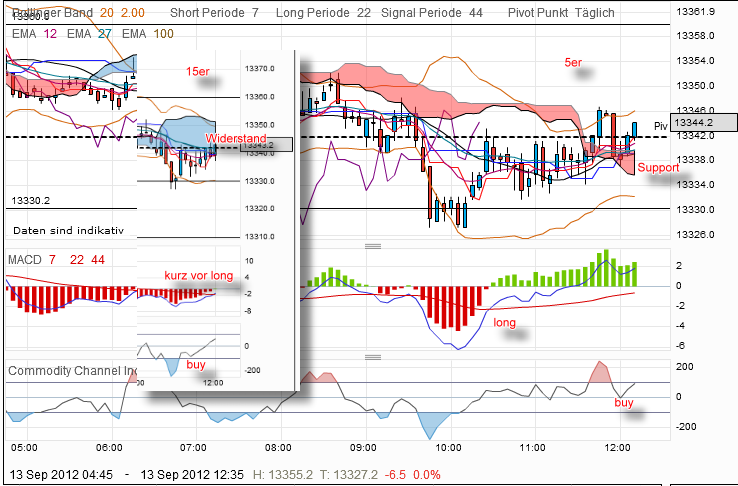The width and height of the screenshot is (738, 486).
Task: Click the 07:00 time axis label
Action: pos(193,447)
